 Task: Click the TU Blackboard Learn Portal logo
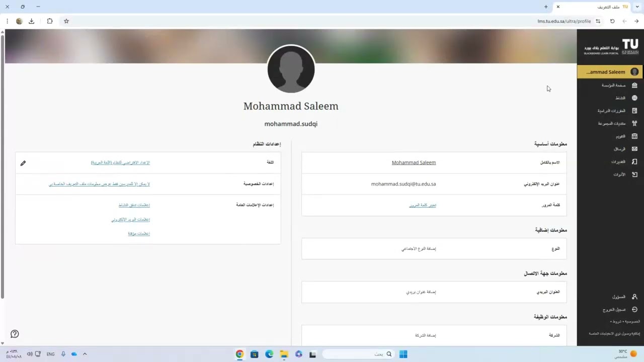(x=611, y=47)
